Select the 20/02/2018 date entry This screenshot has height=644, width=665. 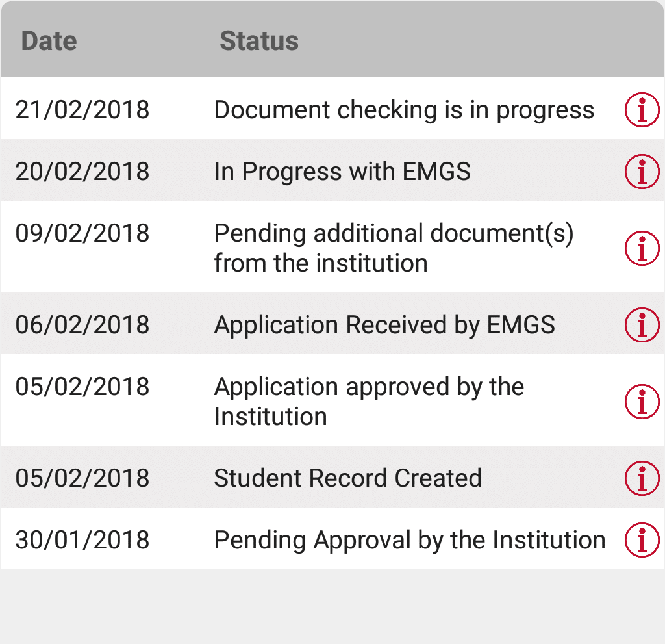click(x=82, y=172)
